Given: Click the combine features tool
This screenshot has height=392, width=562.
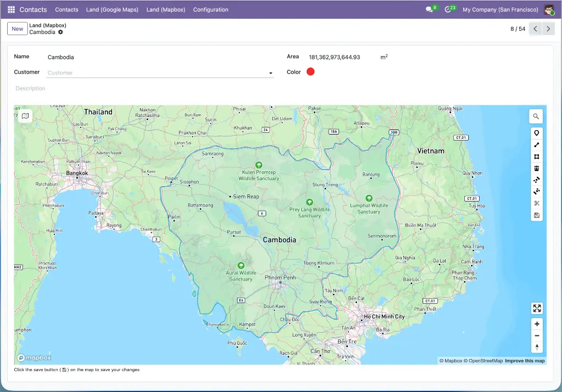Looking at the screenshot, I should (x=537, y=180).
